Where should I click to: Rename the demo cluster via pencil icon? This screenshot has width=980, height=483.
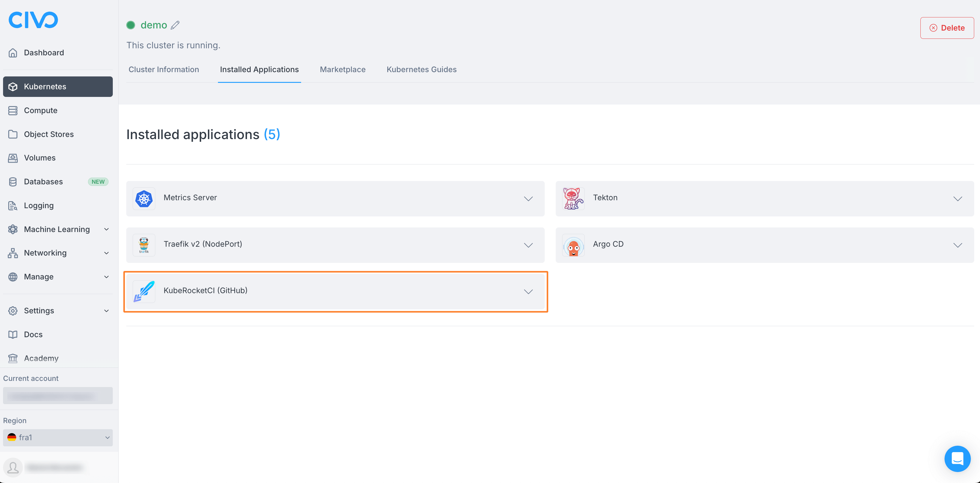(175, 25)
